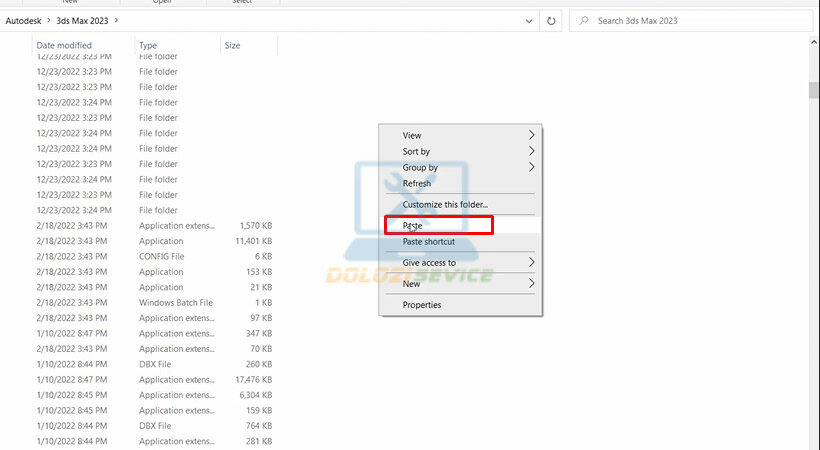Select the 17,476 KB size cell
Screen dimensions: 820x450
254,379
